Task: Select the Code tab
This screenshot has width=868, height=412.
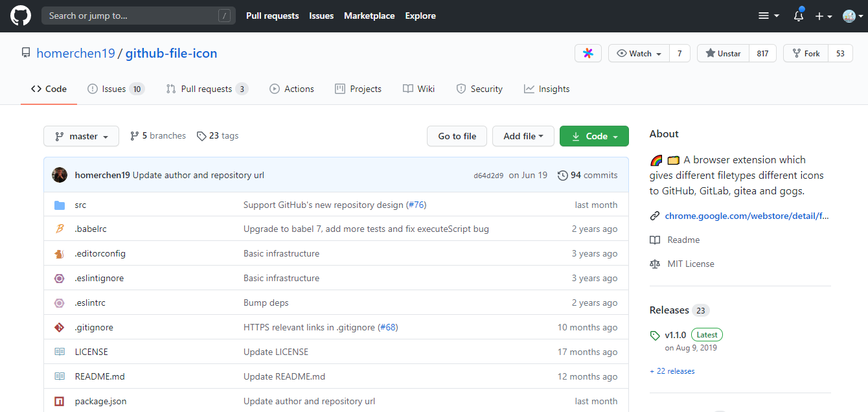Action: click(49, 89)
